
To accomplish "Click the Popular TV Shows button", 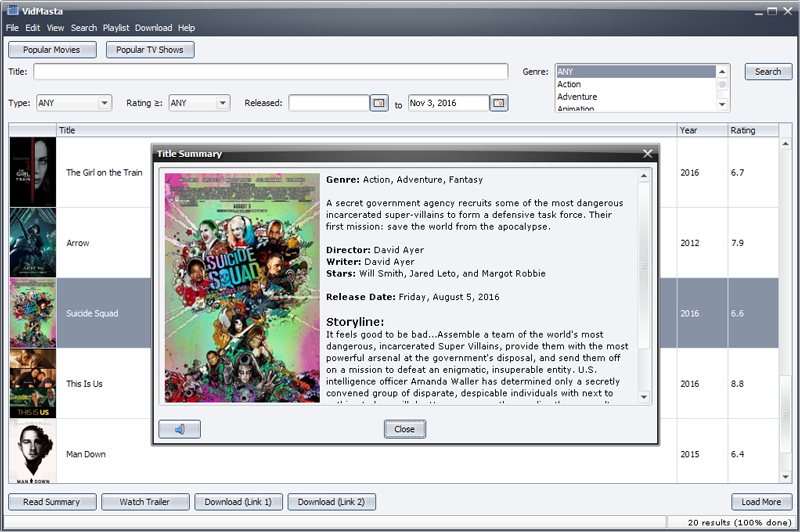I will coord(149,49).
